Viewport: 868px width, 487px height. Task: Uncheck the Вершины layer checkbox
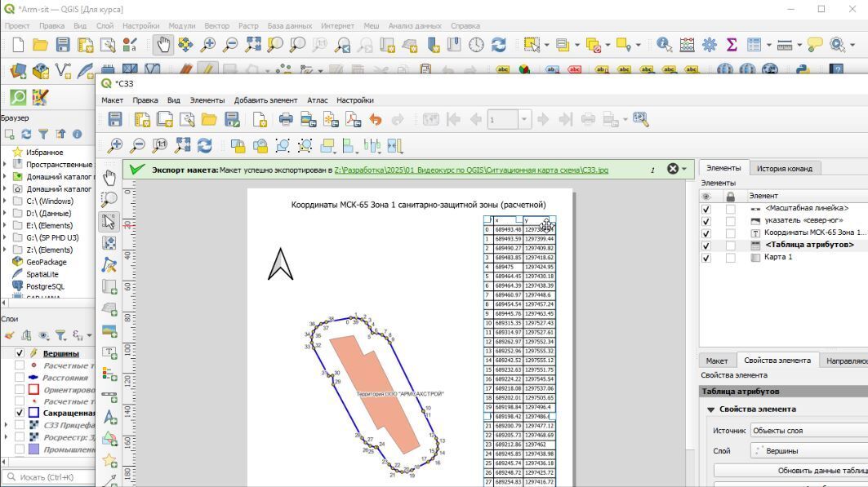tap(20, 353)
